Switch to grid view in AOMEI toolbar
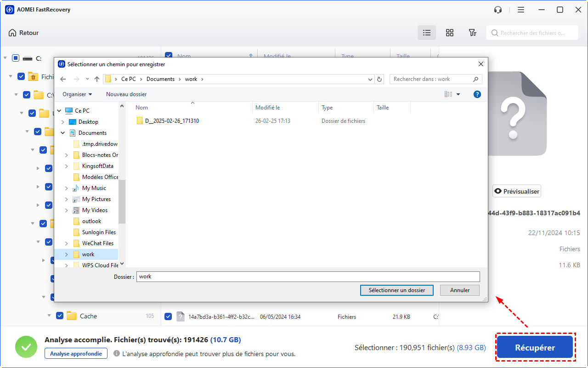588x368 pixels. 450,33
